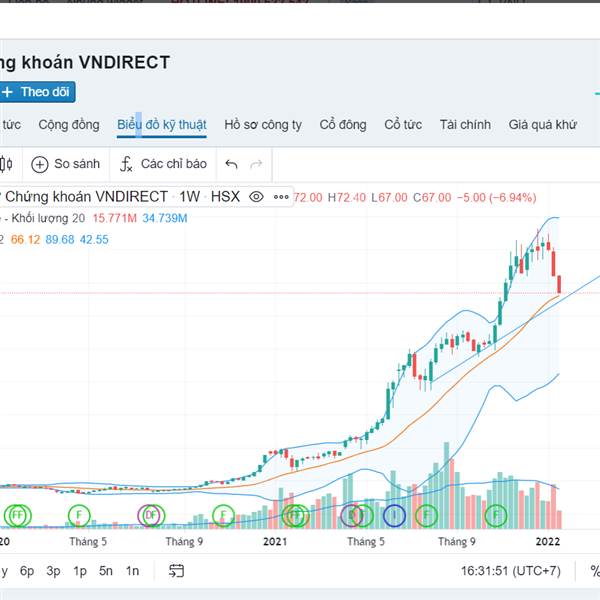Toggle the percent scale button
Image resolution: width=600 pixels, height=600 pixels.
[x=595, y=571]
